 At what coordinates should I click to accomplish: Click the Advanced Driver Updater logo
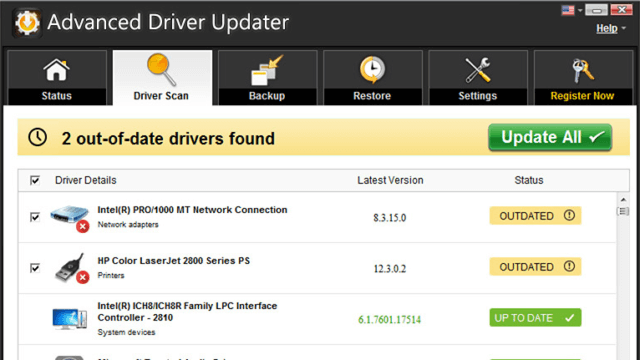(x=27, y=23)
